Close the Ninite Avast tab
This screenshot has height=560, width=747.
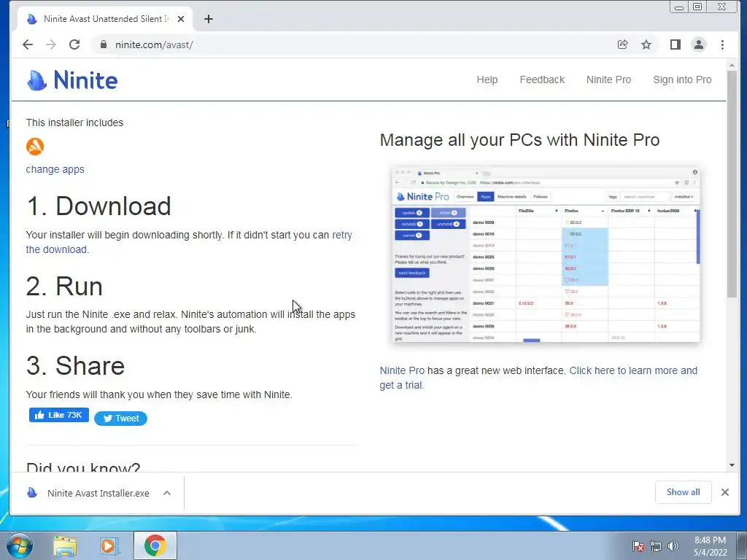(181, 19)
